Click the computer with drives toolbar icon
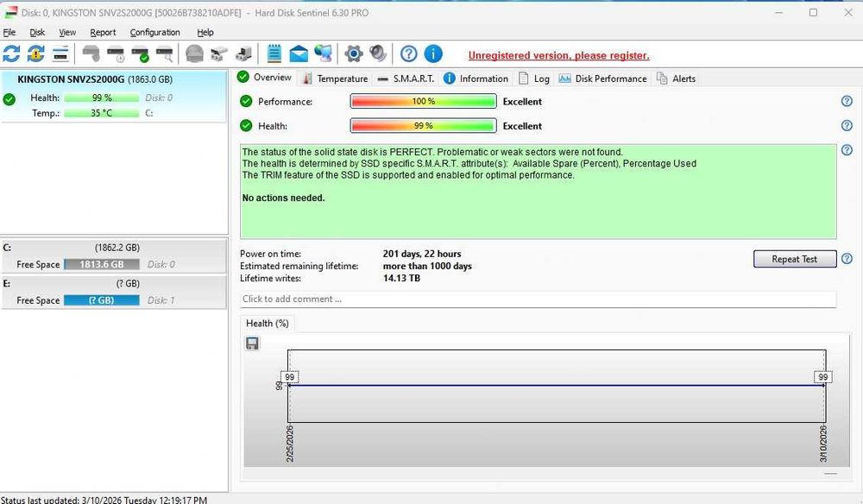 (x=243, y=54)
